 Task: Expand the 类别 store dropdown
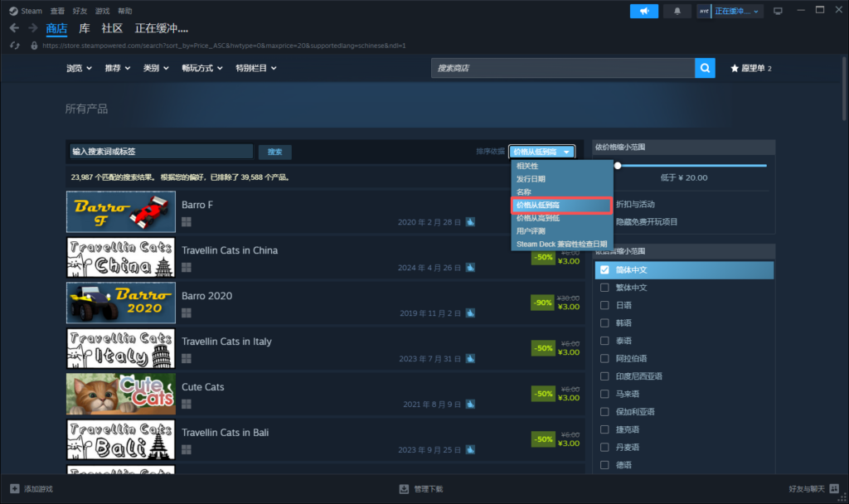(156, 68)
